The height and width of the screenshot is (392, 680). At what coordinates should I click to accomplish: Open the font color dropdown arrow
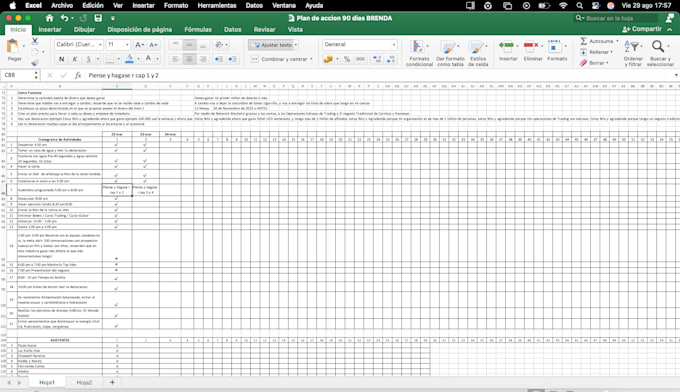[157, 59]
